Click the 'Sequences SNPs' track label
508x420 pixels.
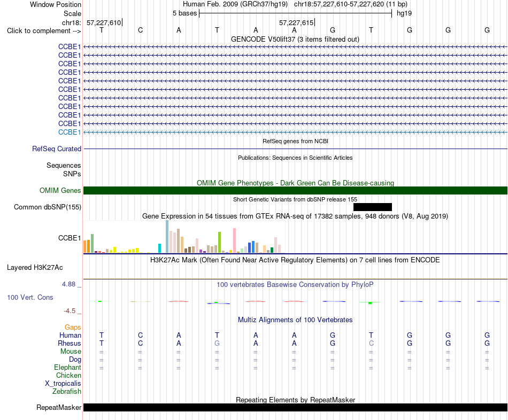64,170
